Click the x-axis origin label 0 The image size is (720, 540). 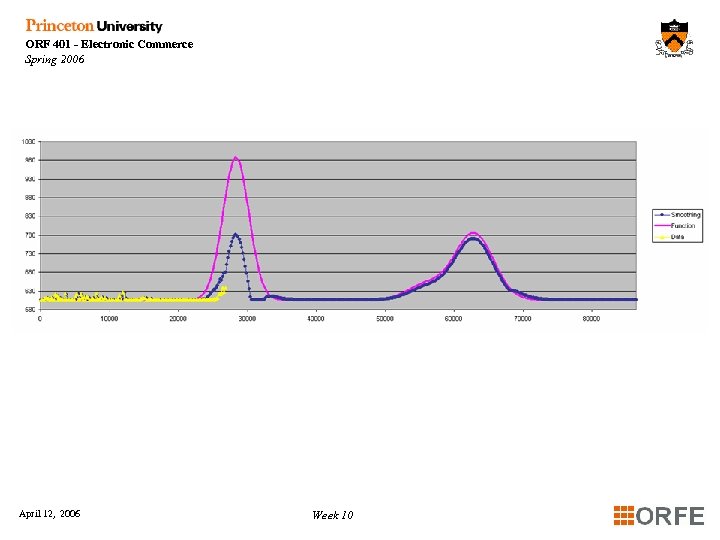[x=40, y=319]
